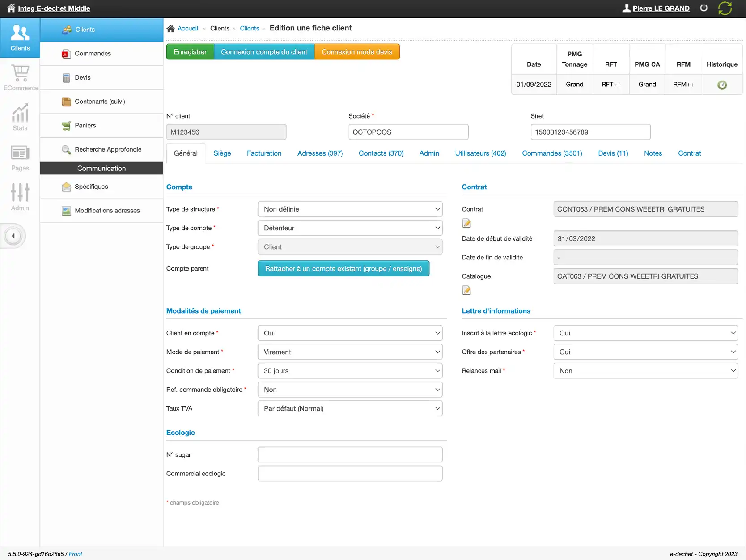Click Connexion compte du client button

tap(264, 52)
